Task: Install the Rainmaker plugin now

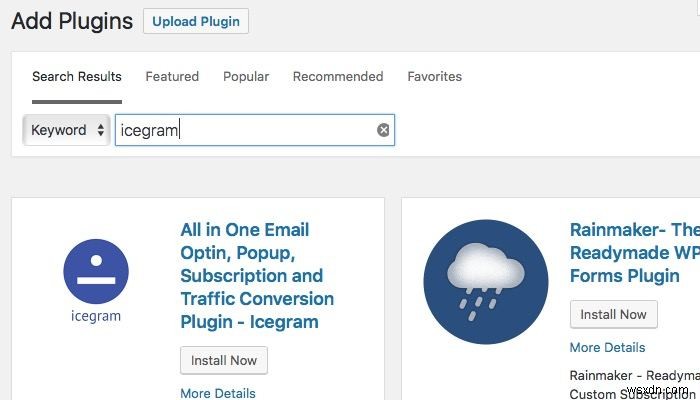Action: (x=613, y=314)
